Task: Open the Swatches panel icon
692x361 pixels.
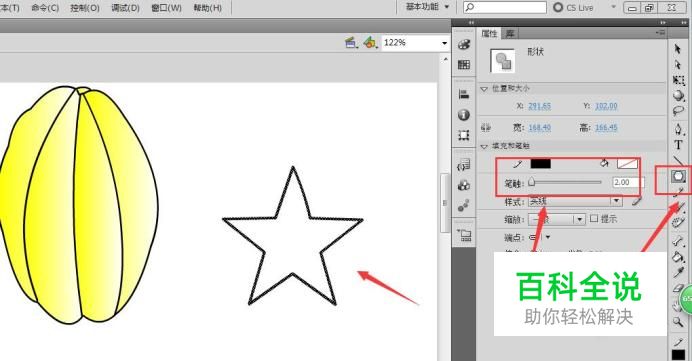Action: coord(464,65)
